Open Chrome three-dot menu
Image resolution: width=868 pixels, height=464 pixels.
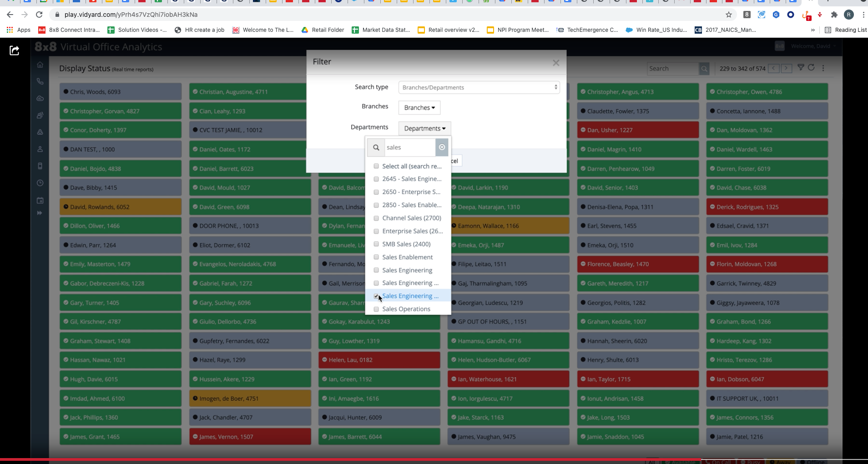coord(863,15)
